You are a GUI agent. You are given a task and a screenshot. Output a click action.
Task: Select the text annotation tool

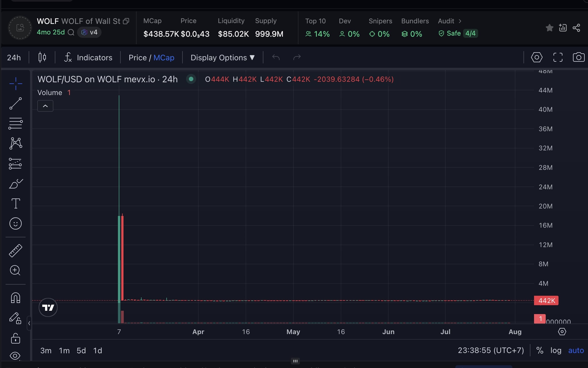click(16, 203)
